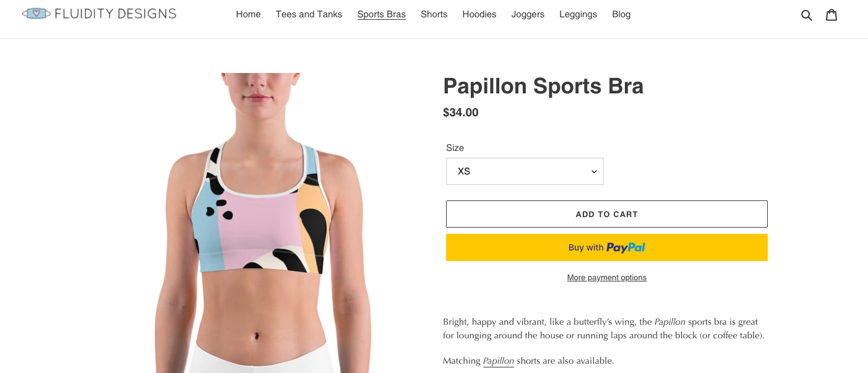Navigate to Shorts category

click(x=434, y=14)
